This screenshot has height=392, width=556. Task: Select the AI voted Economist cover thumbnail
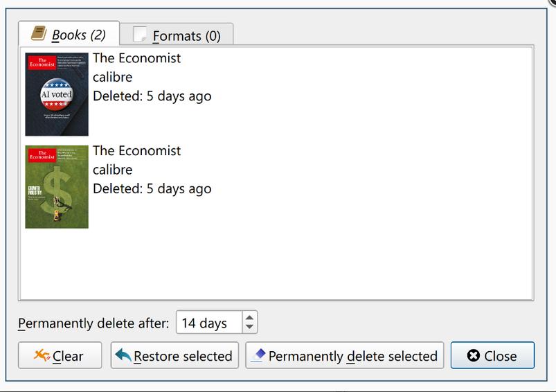(x=57, y=94)
